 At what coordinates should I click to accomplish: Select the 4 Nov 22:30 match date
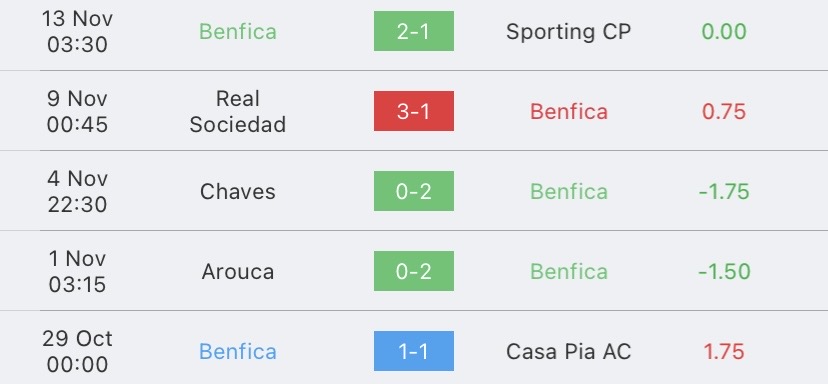77,191
